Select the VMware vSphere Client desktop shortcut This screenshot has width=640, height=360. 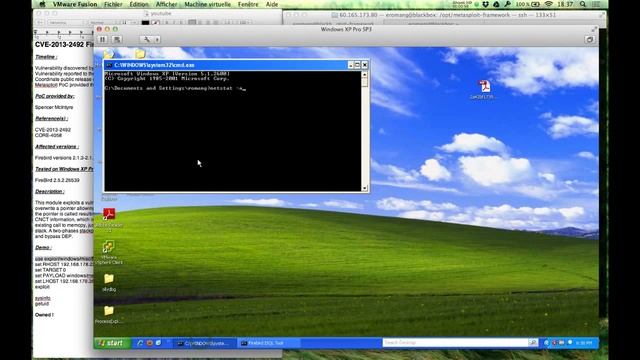pyautogui.click(x=109, y=252)
